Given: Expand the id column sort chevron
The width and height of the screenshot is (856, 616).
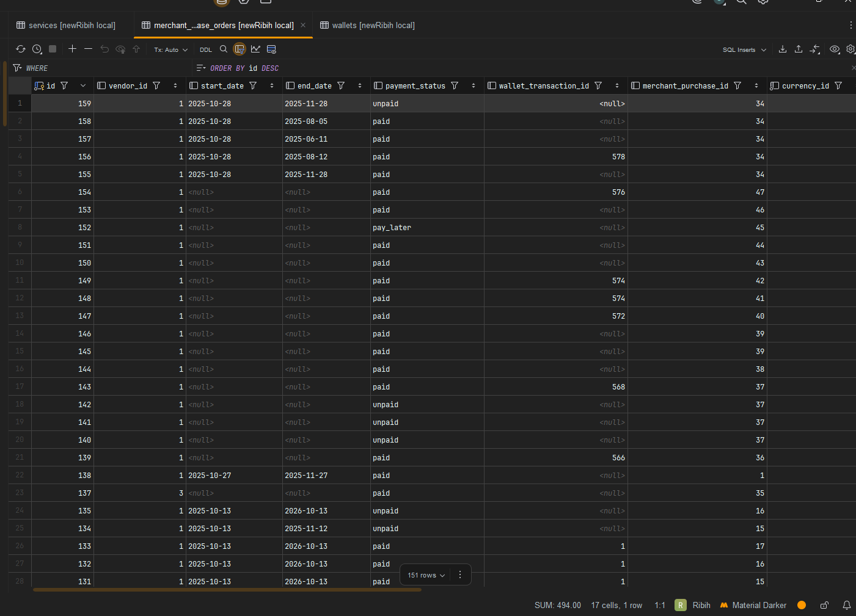Looking at the screenshot, I should tap(83, 86).
